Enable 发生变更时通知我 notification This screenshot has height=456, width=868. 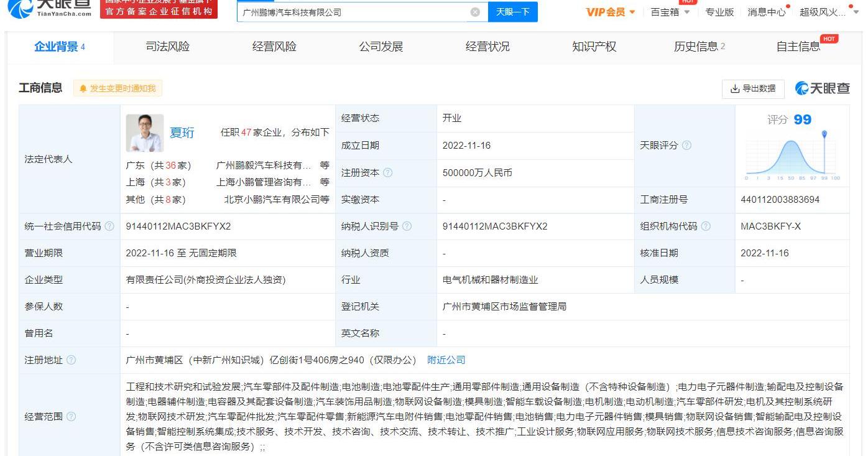point(118,88)
